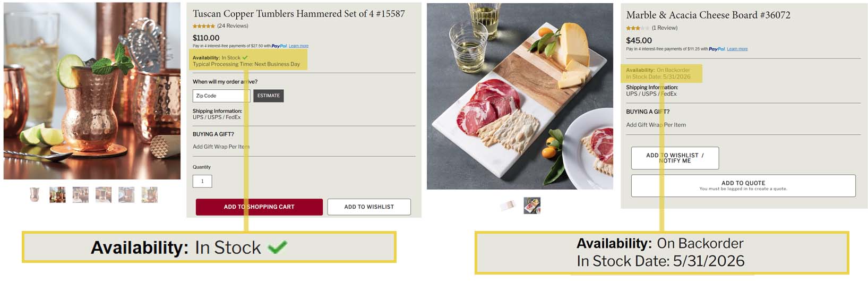The width and height of the screenshot is (868, 282).
Task: Click the cheese board star rating
Action: point(637,28)
